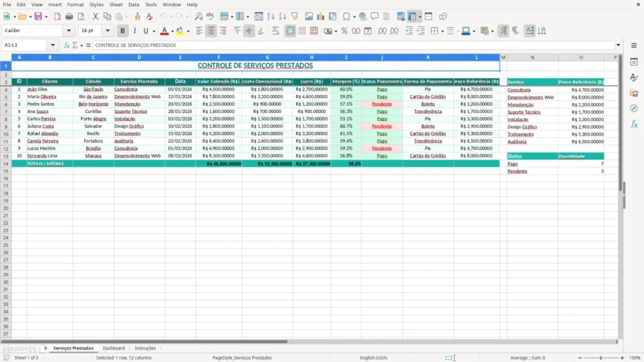Open the conditional formatting dropdown arrow

pos(492,31)
